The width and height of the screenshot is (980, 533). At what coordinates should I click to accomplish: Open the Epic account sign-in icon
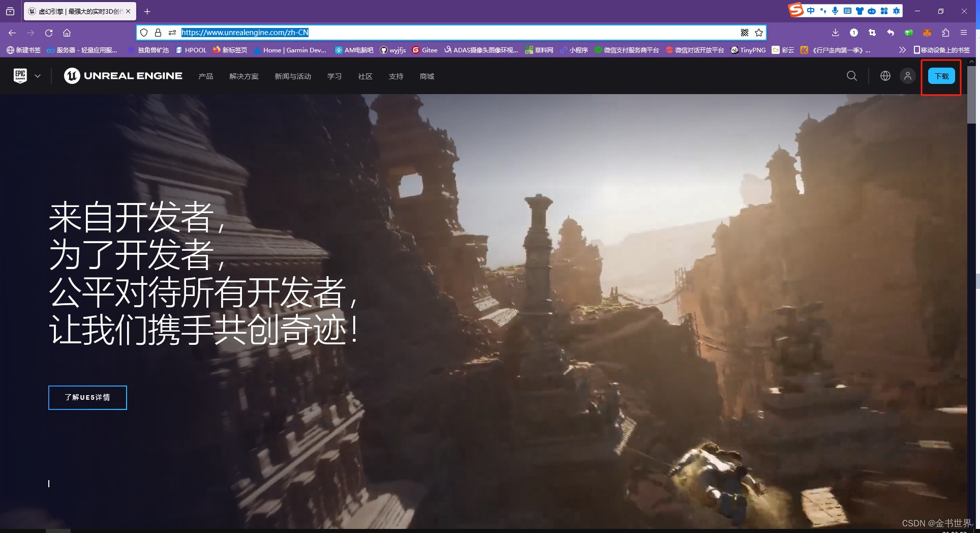[x=908, y=76]
